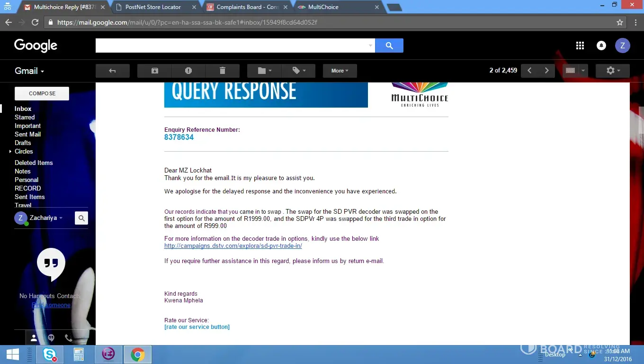
Task: Expand the More actions menu
Action: pos(340,71)
